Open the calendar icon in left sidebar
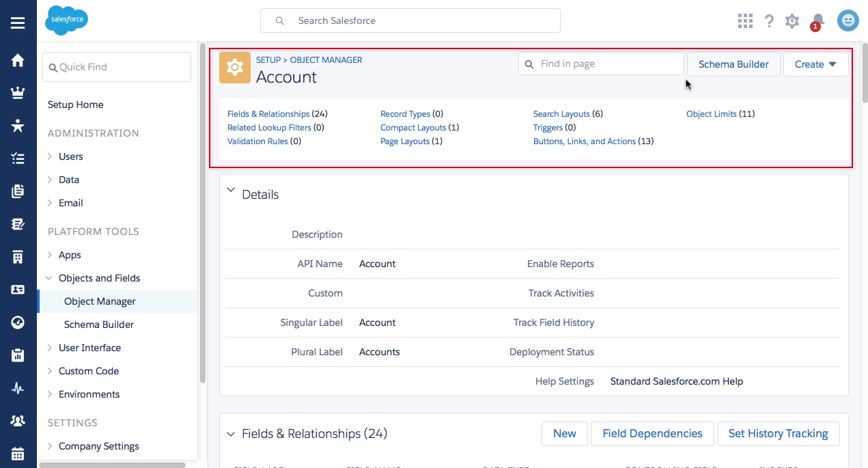 coord(18,454)
